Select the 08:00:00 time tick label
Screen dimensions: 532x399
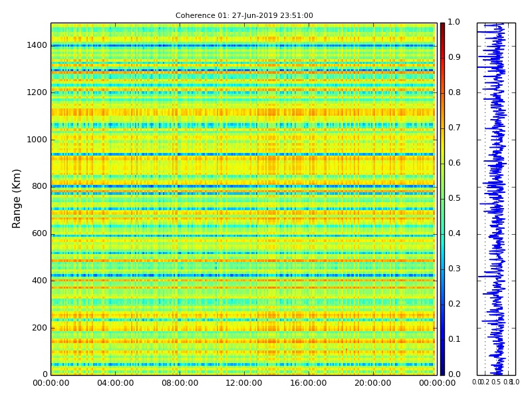(180, 383)
